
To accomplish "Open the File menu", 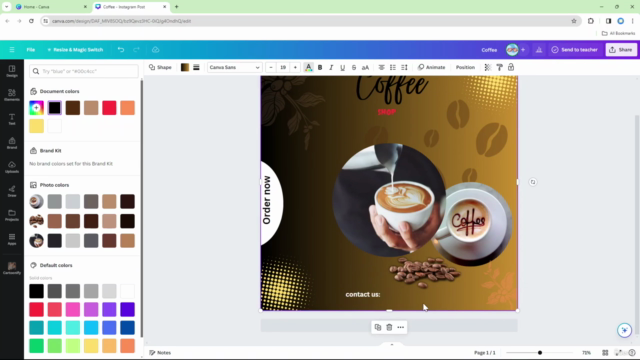I will (x=31, y=50).
